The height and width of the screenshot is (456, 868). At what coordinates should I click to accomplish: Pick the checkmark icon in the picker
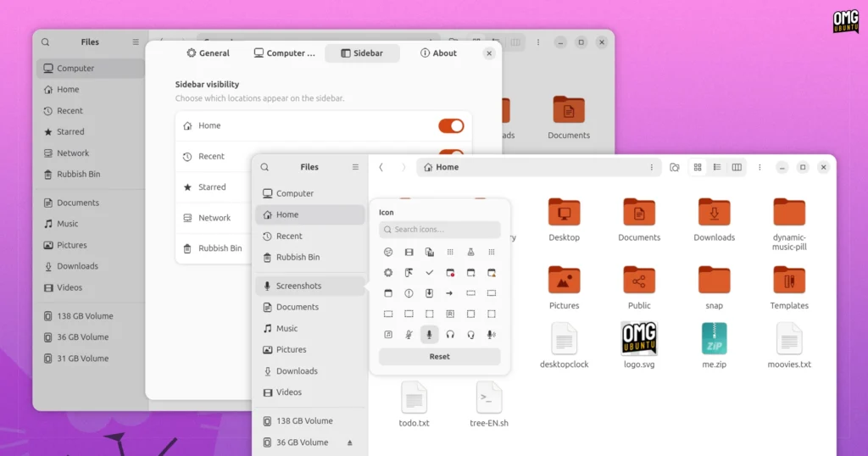click(430, 273)
